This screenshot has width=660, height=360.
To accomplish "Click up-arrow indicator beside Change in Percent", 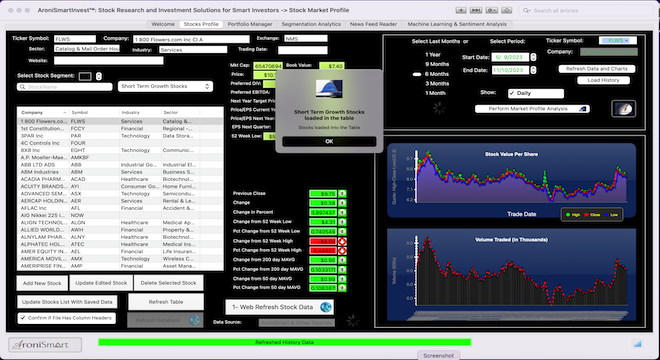I will coord(342,213).
